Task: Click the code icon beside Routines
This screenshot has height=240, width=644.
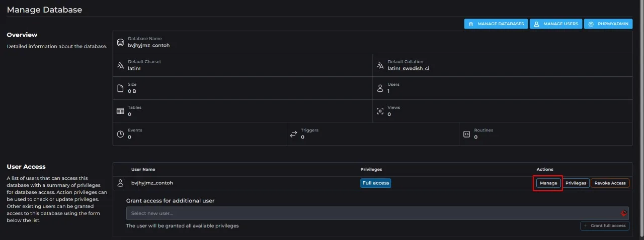Action: click(x=466, y=134)
